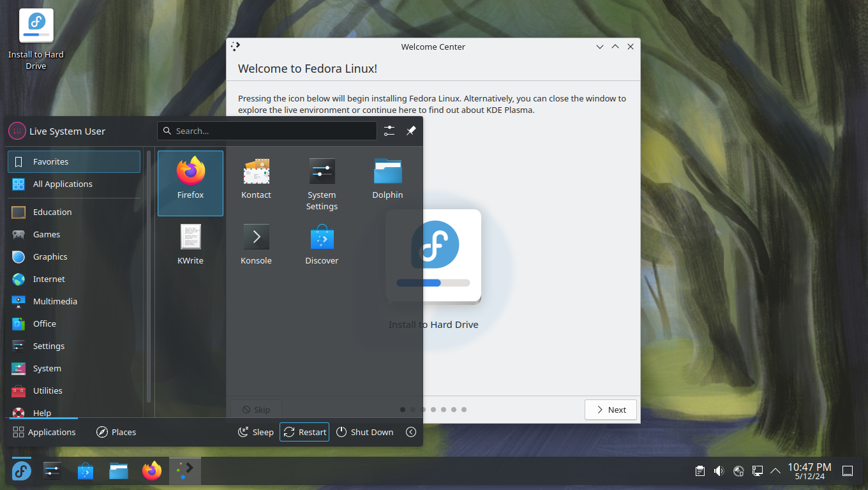868x490 pixels.
Task: Select Welcome Center task in taskbar
Action: coord(185,471)
